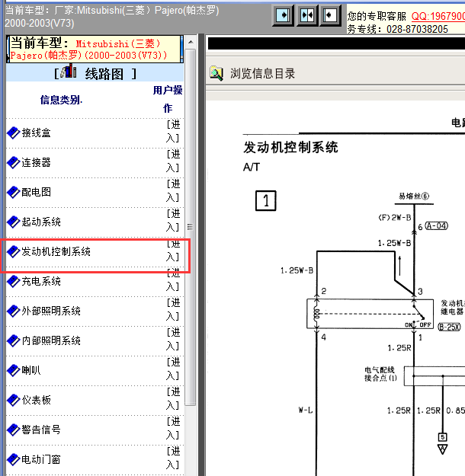The image size is (465, 476).
Task: Click the blue book icon beside 警告信号
Action: pyautogui.click(x=14, y=430)
